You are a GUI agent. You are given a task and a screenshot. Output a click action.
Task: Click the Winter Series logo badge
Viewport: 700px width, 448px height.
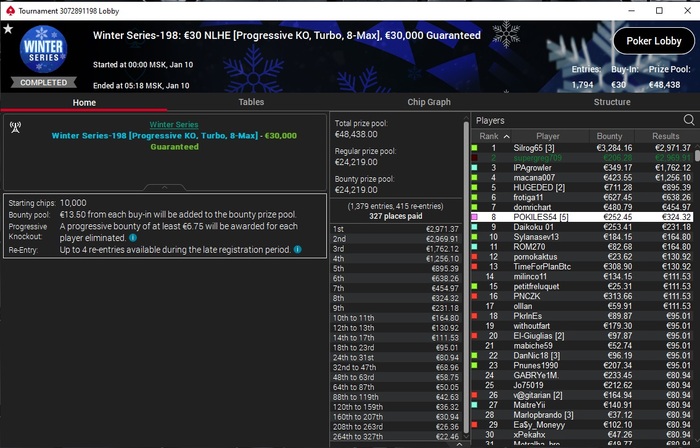tap(43, 50)
